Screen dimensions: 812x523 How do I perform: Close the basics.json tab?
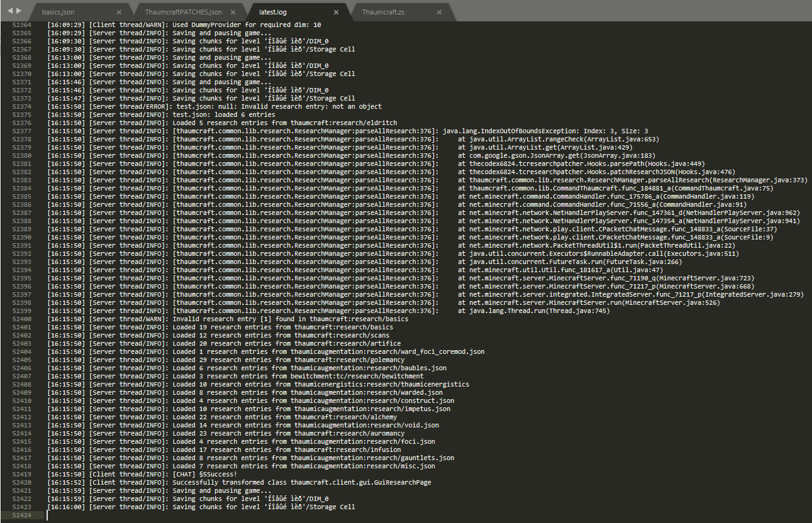pyautogui.click(x=120, y=12)
